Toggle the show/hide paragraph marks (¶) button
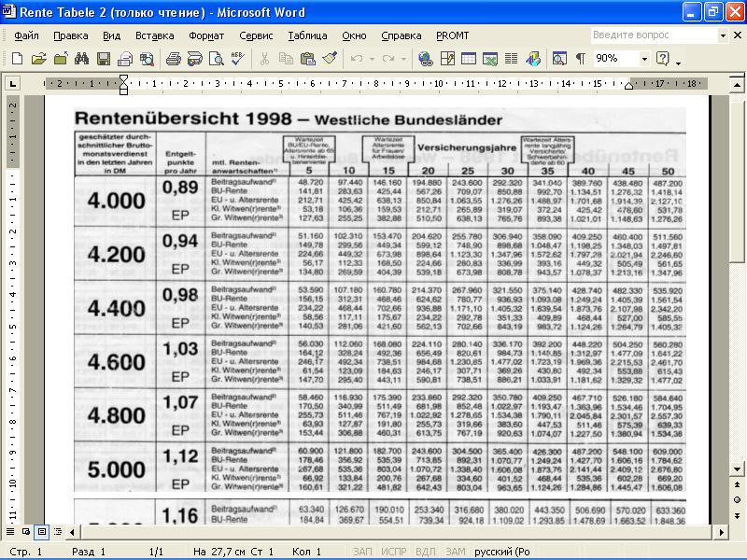 point(580,59)
